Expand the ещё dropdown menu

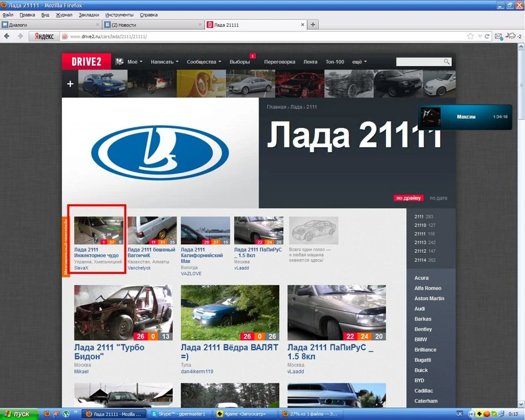[359, 62]
